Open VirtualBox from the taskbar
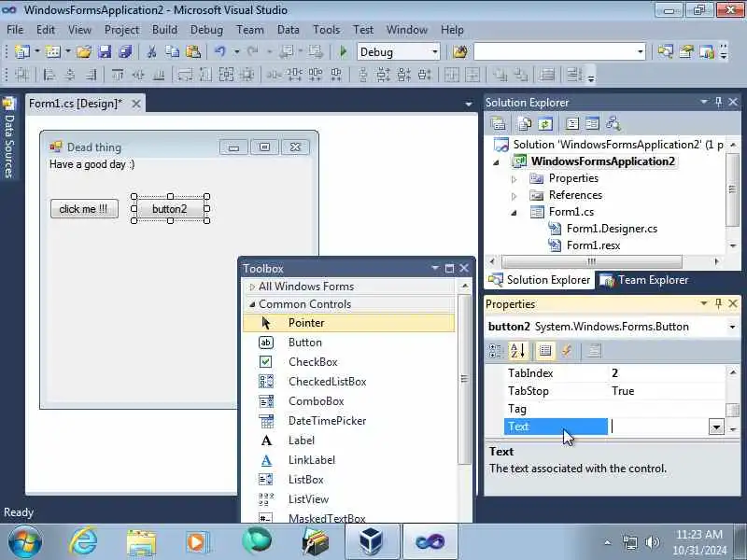The height and width of the screenshot is (560, 747). pos(371,541)
